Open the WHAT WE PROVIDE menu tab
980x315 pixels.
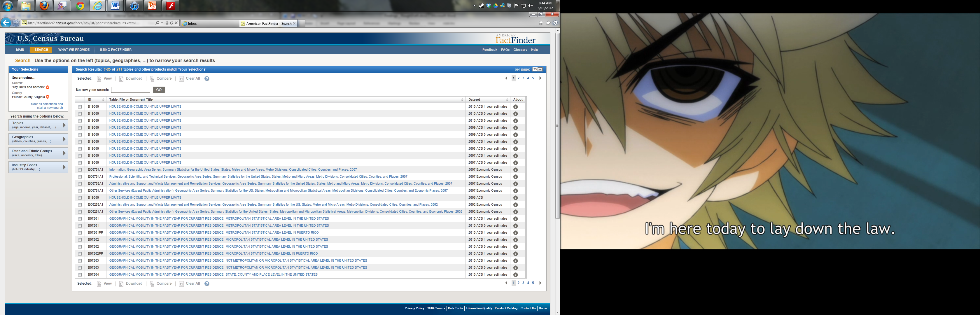click(x=74, y=50)
